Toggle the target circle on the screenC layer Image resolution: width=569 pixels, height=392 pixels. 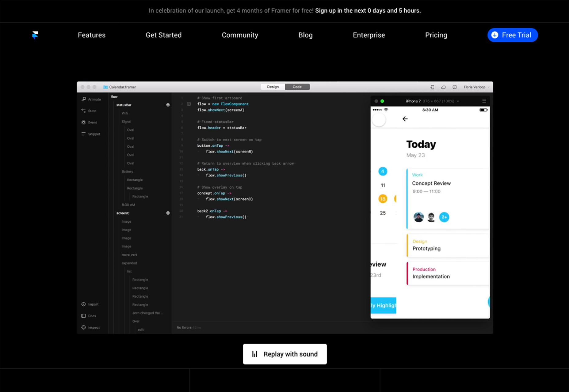click(168, 213)
